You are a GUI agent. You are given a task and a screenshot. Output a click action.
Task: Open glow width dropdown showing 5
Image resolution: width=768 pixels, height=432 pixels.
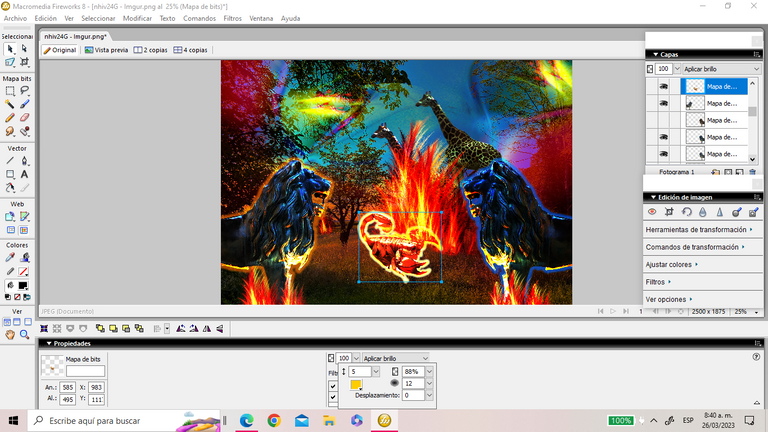tap(376, 372)
